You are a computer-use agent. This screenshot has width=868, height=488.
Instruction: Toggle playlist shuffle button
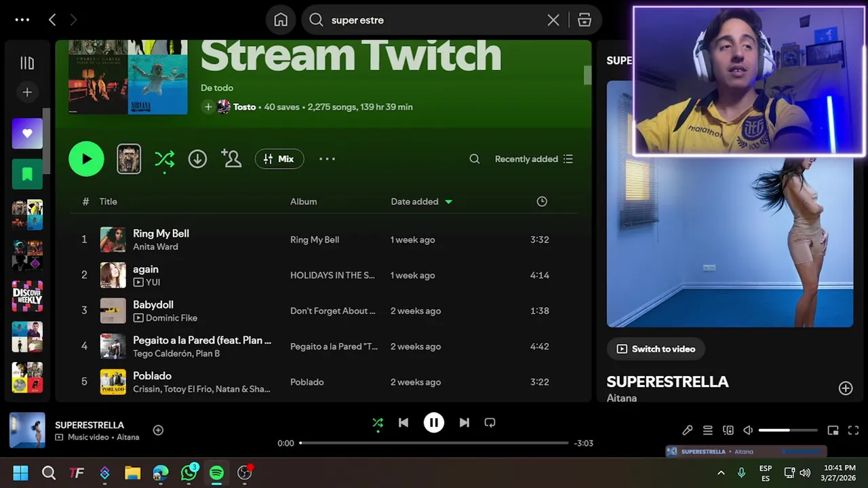164,159
